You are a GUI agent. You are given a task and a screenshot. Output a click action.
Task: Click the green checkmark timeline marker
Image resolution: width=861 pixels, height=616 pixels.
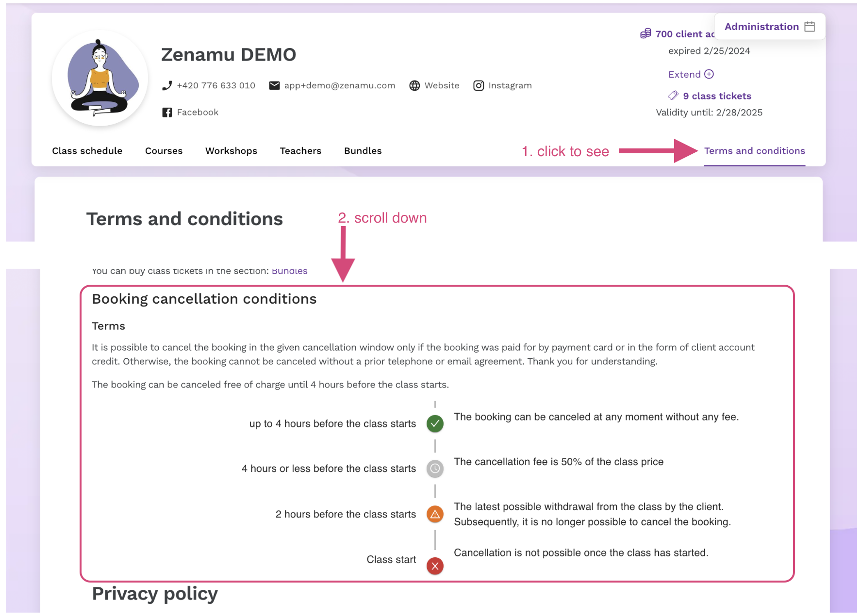point(435,423)
